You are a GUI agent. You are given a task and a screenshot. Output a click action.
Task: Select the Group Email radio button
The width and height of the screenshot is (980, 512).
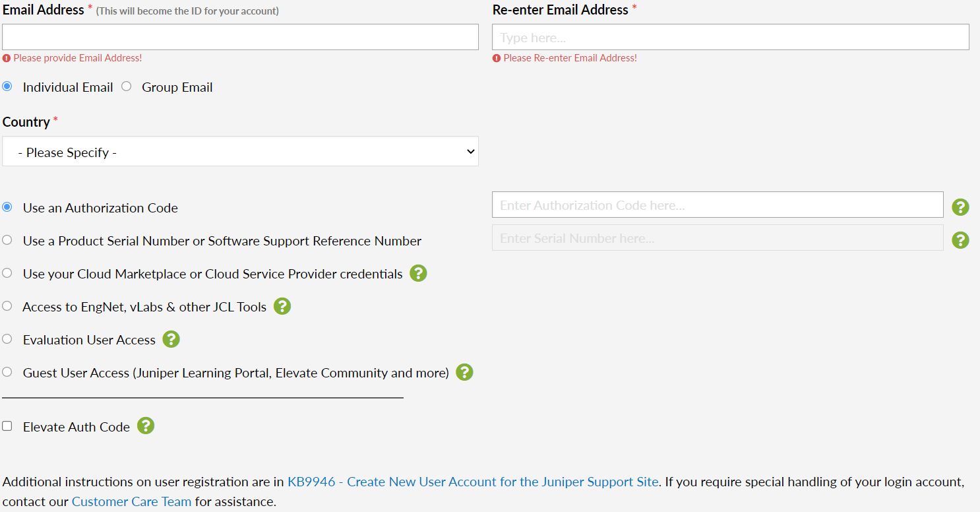click(126, 85)
